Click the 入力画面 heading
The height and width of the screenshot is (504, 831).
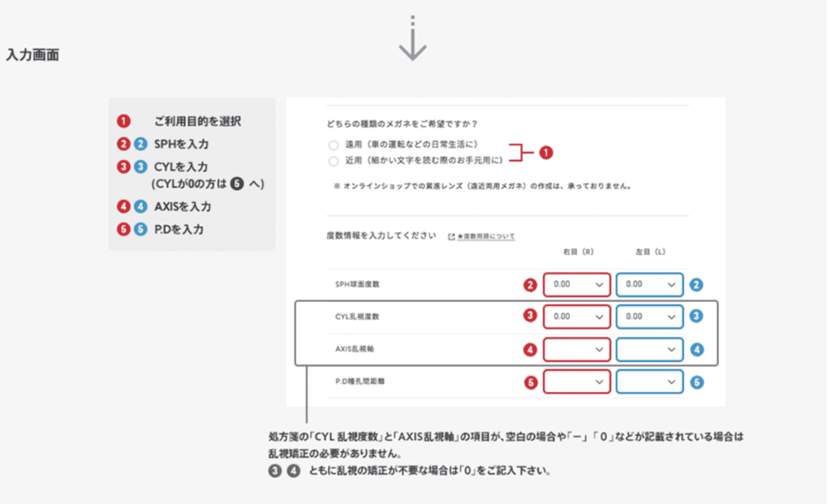(x=32, y=56)
